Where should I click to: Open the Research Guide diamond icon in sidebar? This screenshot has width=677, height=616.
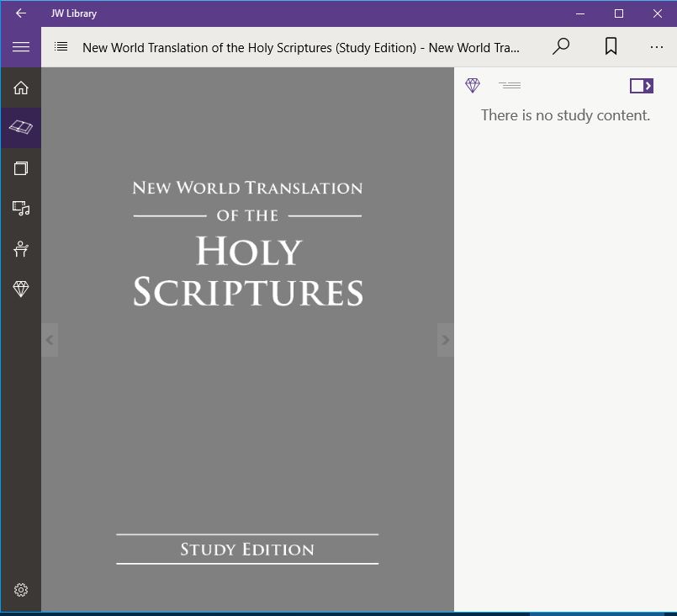click(20, 289)
